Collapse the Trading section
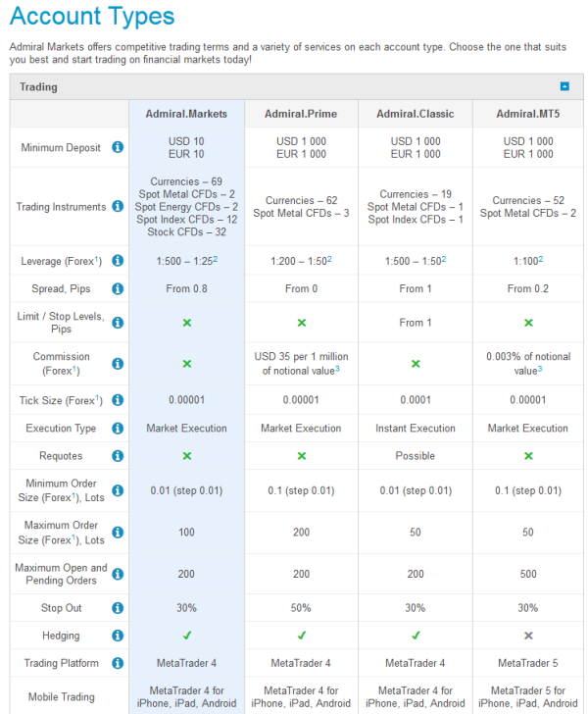588x714 pixels. (564, 86)
